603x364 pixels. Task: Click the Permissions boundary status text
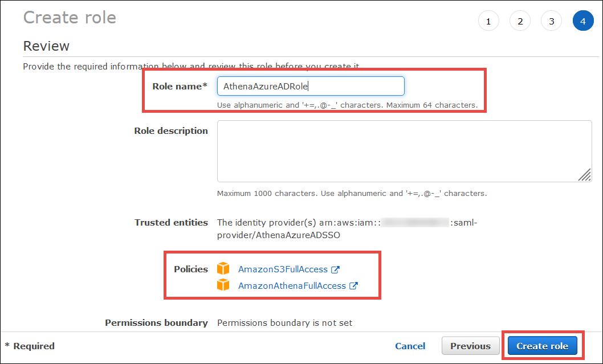pyautogui.click(x=284, y=323)
